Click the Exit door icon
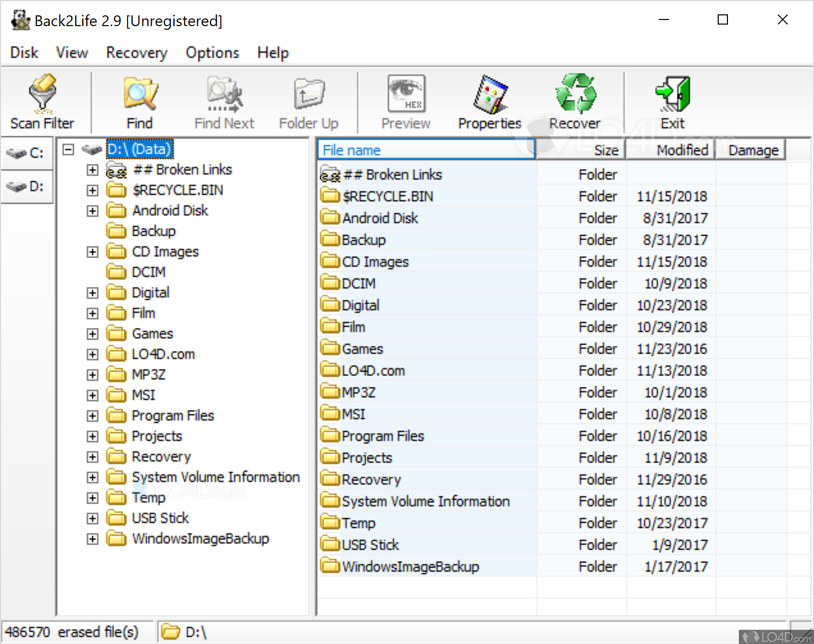 [672, 94]
